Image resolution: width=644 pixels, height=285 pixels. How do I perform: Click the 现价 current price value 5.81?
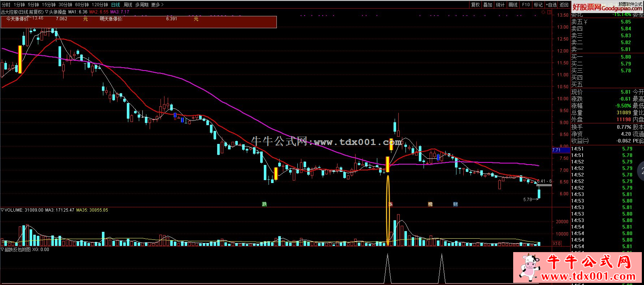click(626, 92)
